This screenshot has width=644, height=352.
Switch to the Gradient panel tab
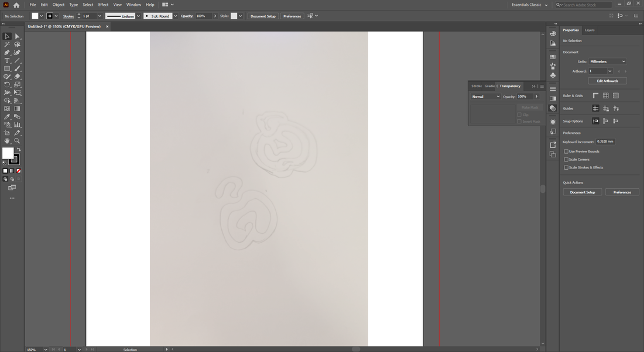click(x=489, y=86)
